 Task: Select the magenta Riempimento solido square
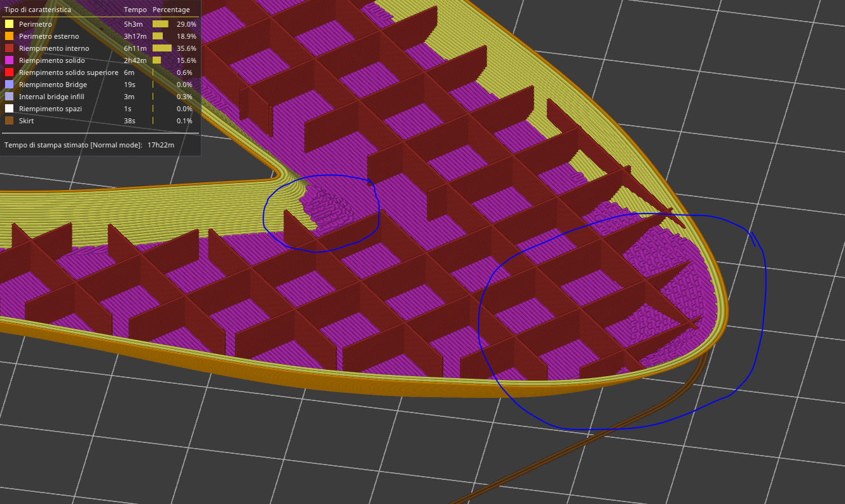(8, 60)
